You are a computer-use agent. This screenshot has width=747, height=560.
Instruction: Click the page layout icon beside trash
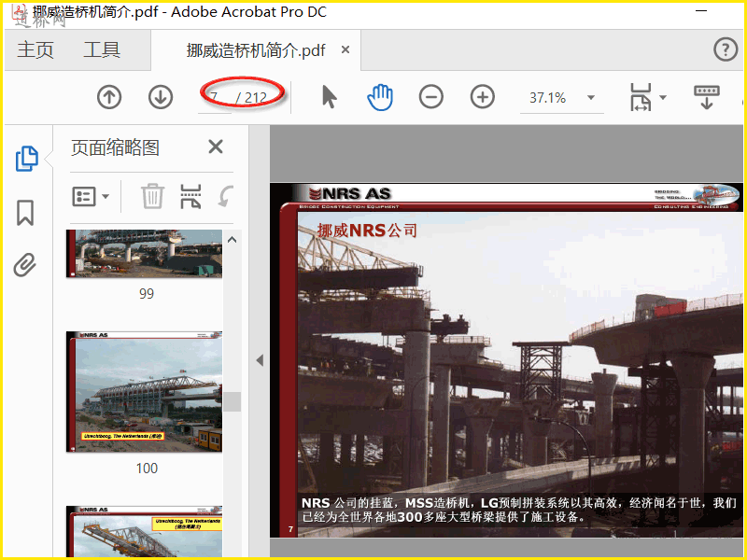tap(190, 196)
